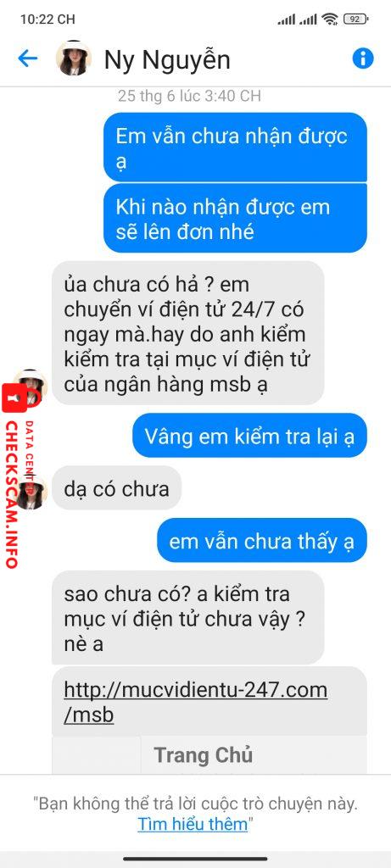Select message 'Khi nào nhận được em sẽ lên đơn nhé'
The image size is (391, 868).
coord(235,218)
